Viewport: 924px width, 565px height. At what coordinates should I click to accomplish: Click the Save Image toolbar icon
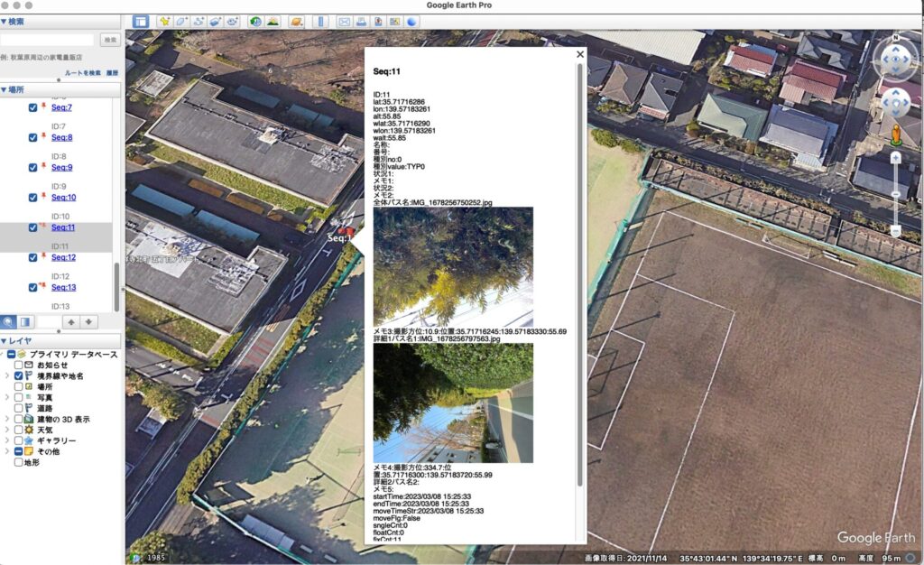point(378,22)
